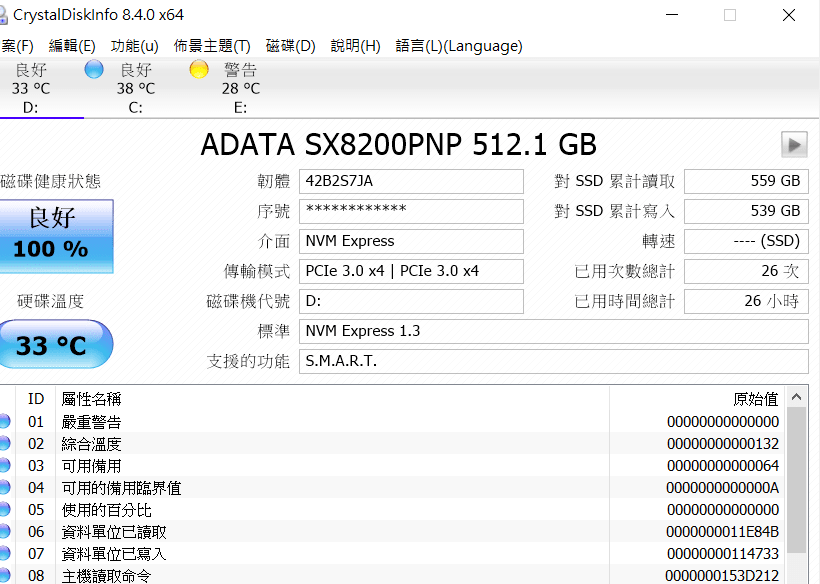Open the 磁碟(D) menu
Screen dimensions: 820x584
click(x=290, y=46)
